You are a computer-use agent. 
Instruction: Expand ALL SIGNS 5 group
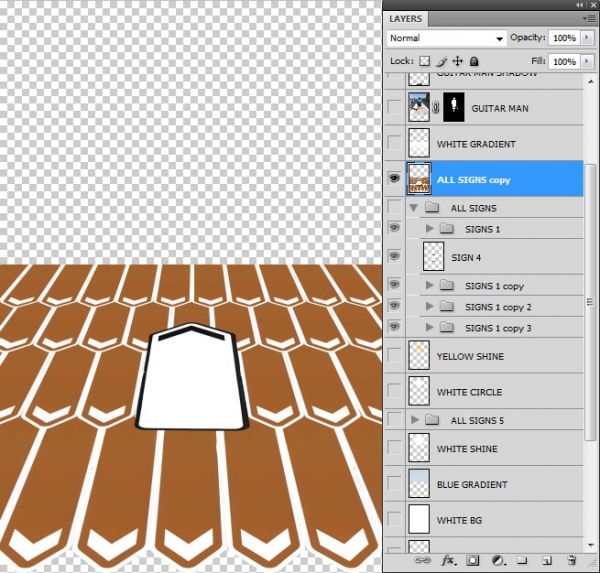(415, 420)
